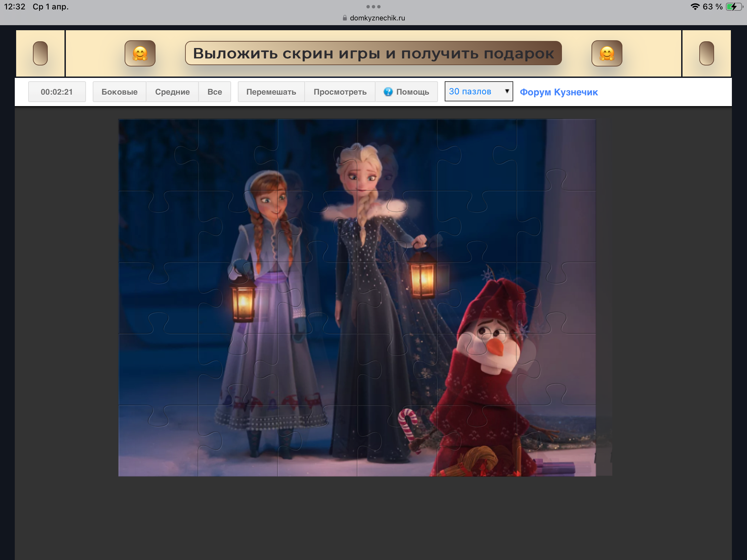Show Все puzzle pieces
The image size is (747, 560).
click(x=214, y=92)
